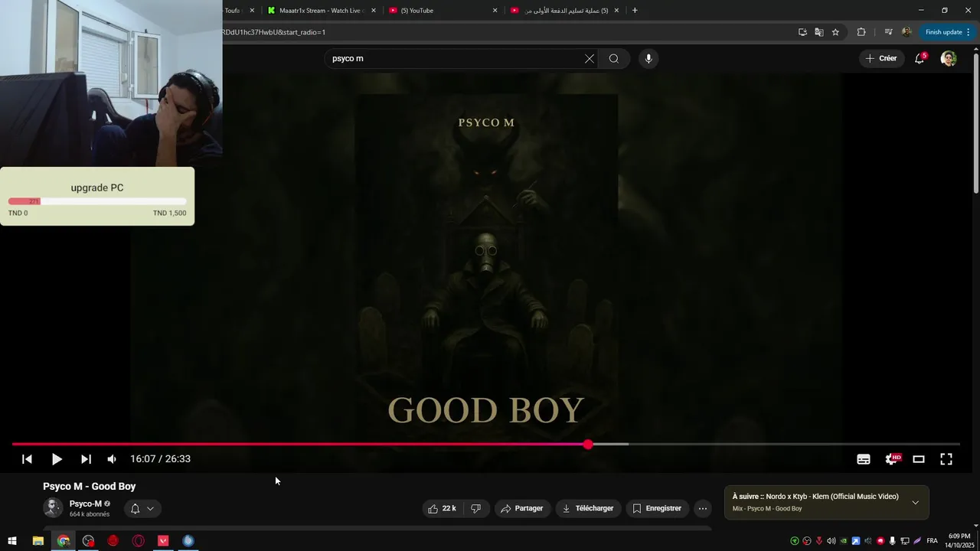
Task: Dislike the video
Action: (x=475, y=508)
